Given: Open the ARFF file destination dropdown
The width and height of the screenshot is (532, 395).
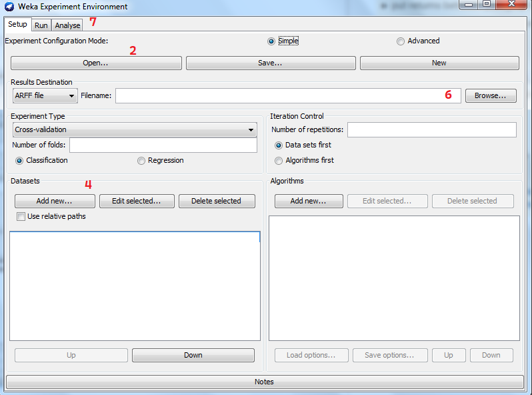Looking at the screenshot, I should pos(45,96).
